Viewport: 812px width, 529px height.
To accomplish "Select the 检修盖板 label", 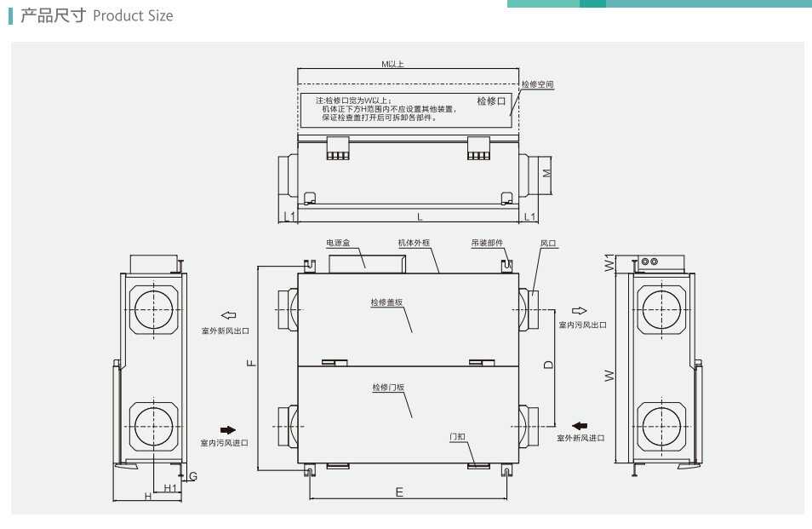I will coord(386,302).
